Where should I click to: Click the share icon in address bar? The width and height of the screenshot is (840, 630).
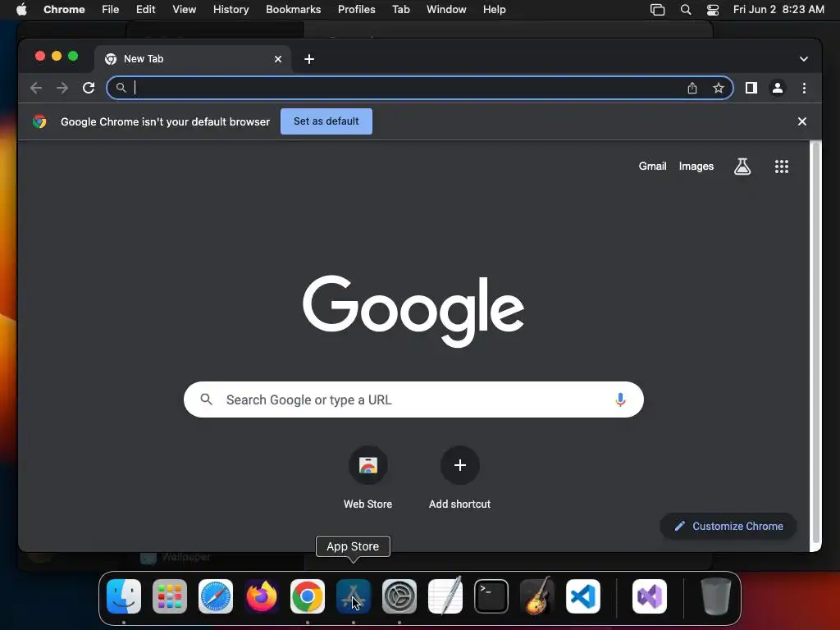pyautogui.click(x=692, y=88)
